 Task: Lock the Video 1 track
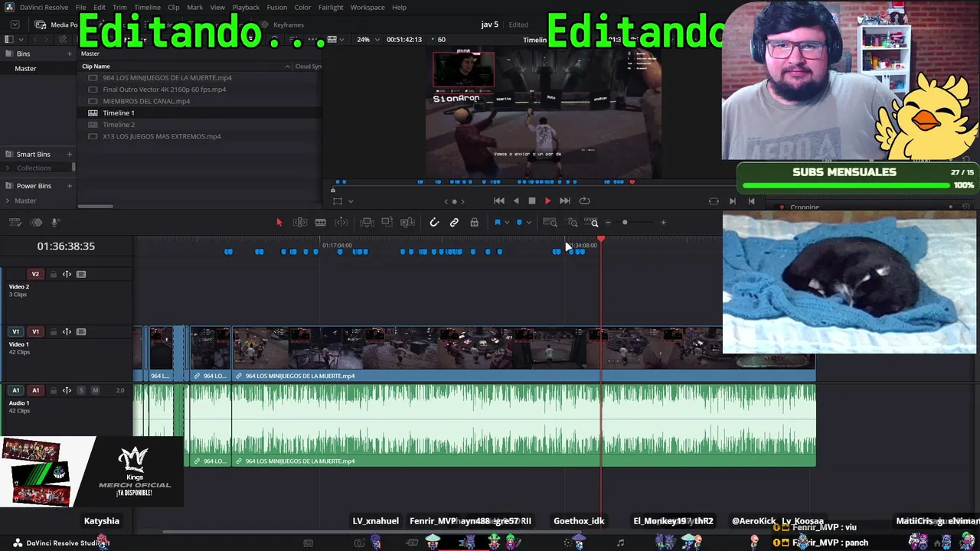tap(54, 332)
